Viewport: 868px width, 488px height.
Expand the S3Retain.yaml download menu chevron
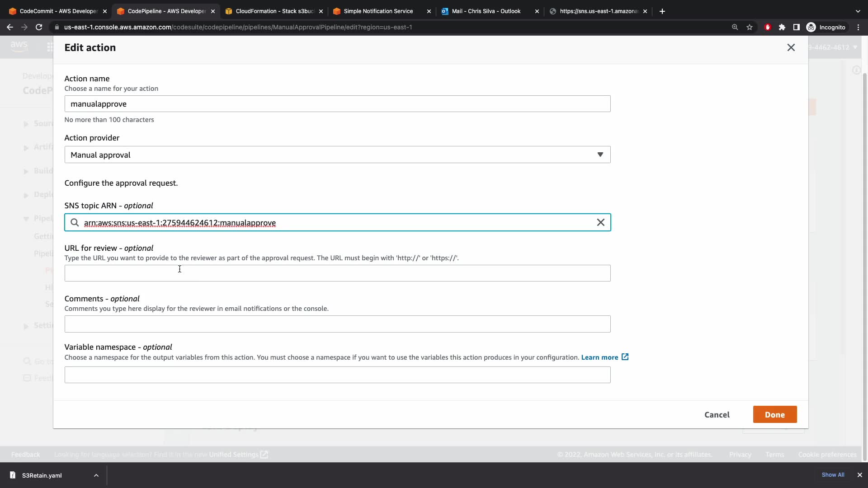[96, 475]
